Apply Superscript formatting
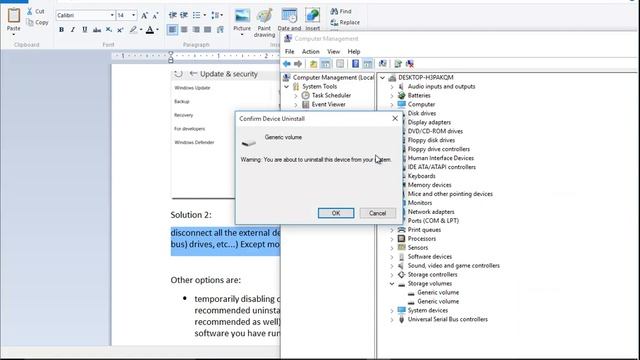Screen dimensions: 640x360 120,29
